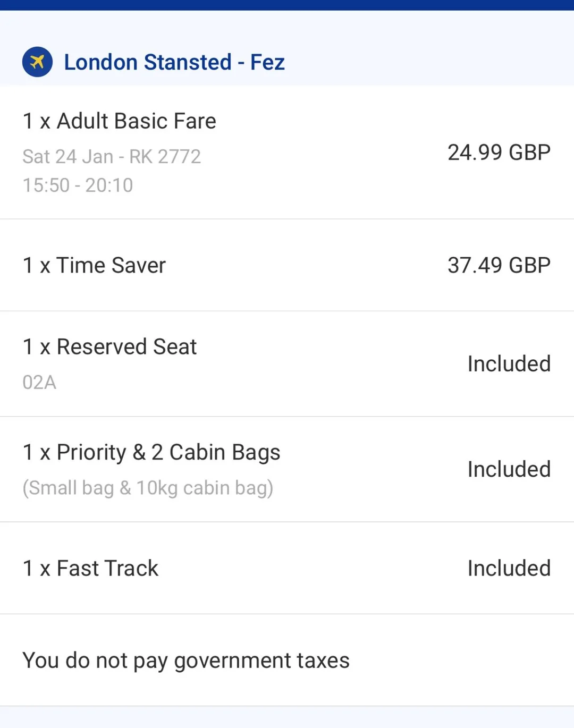Tap the pale footer strip below the taxes notice
The width and height of the screenshot is (574, 728).
click(287, 717)
